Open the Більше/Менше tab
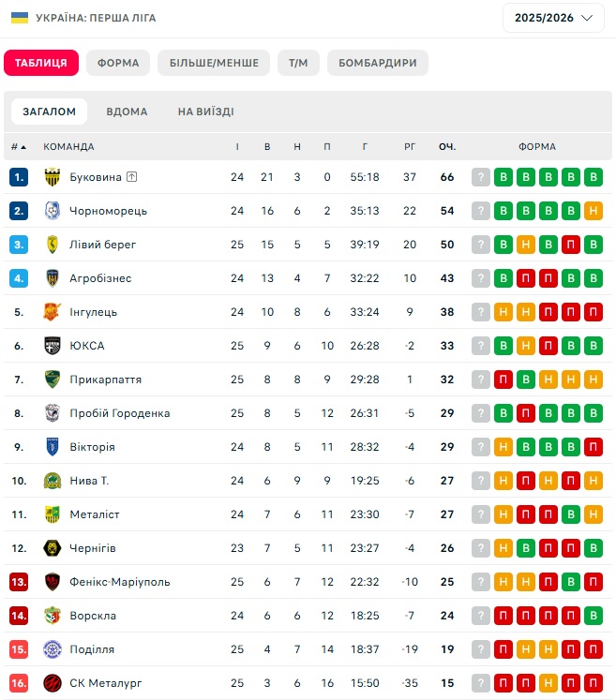 pos(213,63)
